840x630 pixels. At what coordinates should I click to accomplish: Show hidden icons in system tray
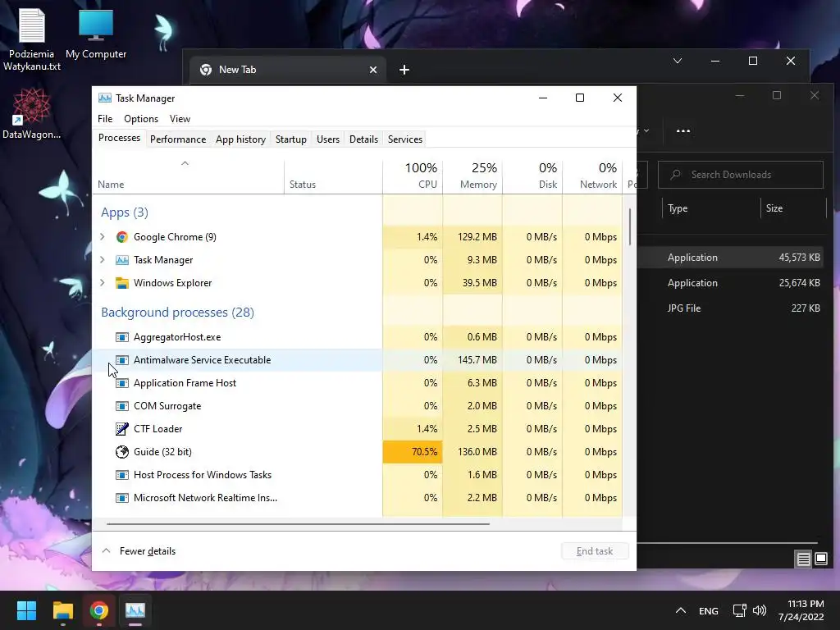680,610
